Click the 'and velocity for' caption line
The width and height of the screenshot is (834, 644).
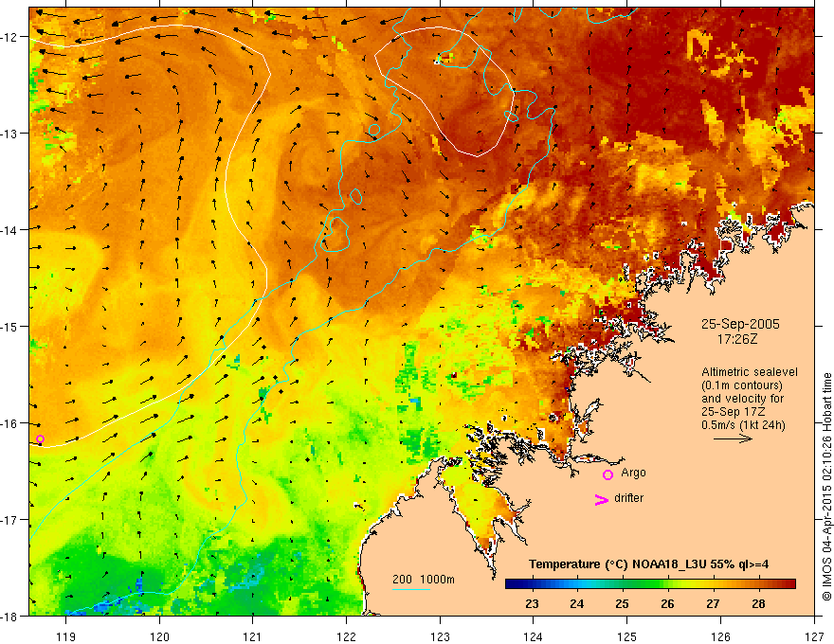742,399
